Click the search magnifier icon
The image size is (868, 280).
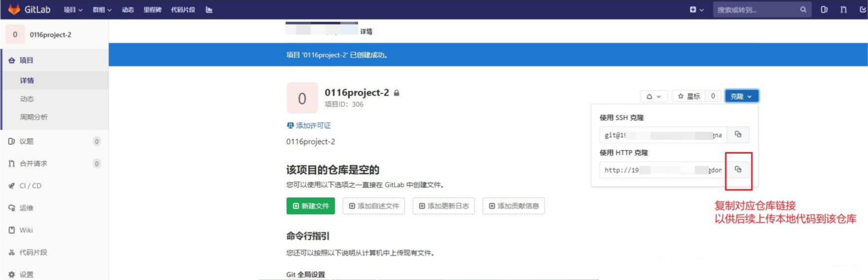(x=803, y=10)
